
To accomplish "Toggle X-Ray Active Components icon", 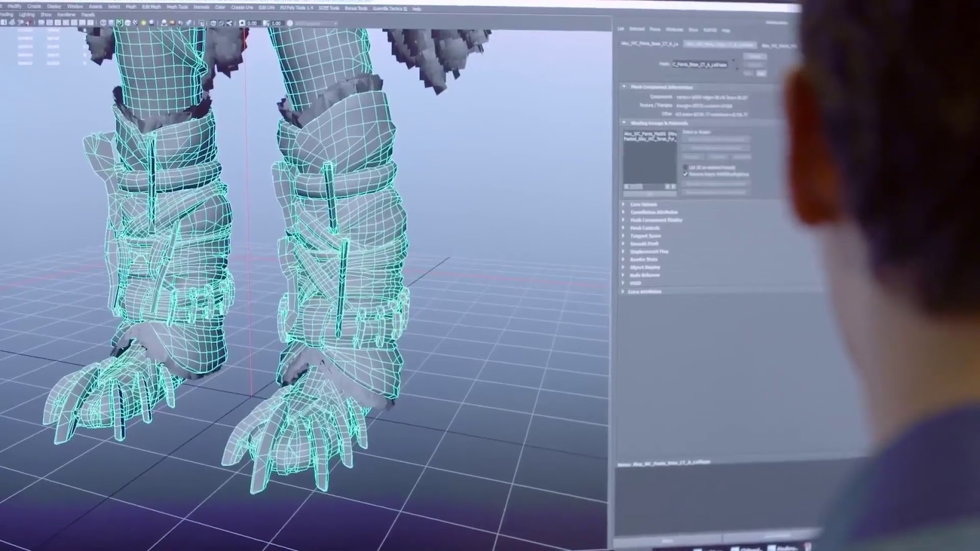I will click(221, 23).
